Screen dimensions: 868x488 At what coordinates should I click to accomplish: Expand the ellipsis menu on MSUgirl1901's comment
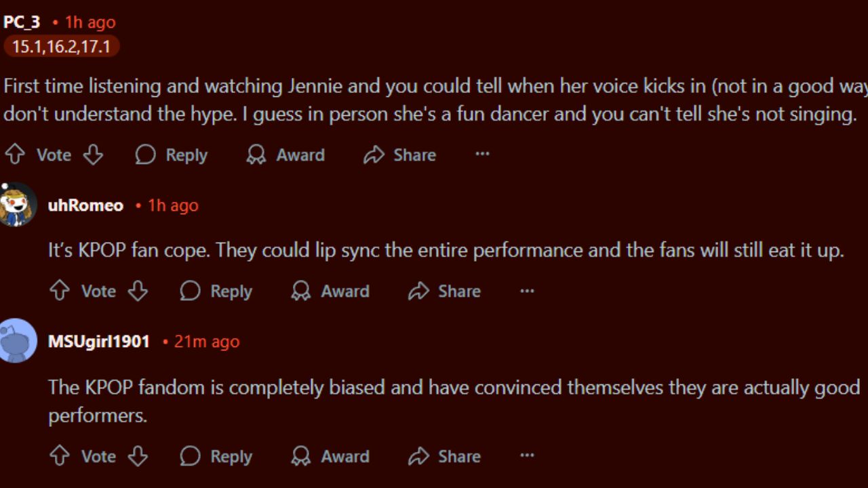click(527, 456)
